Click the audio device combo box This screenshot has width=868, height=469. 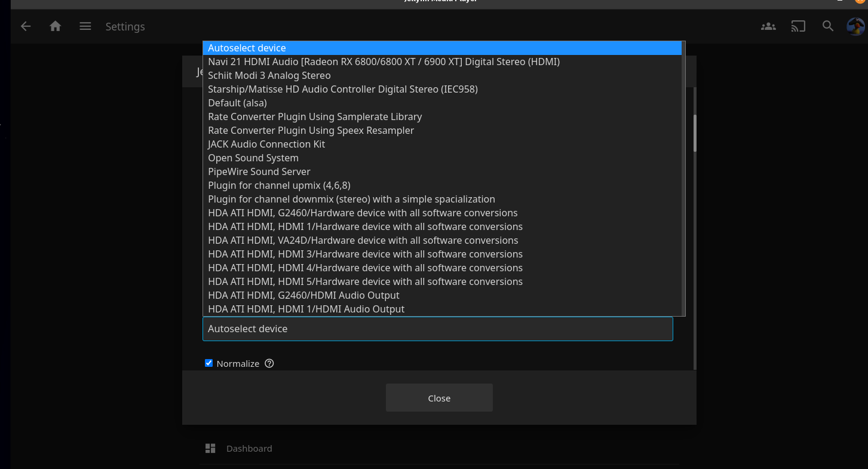pos(437,329)
